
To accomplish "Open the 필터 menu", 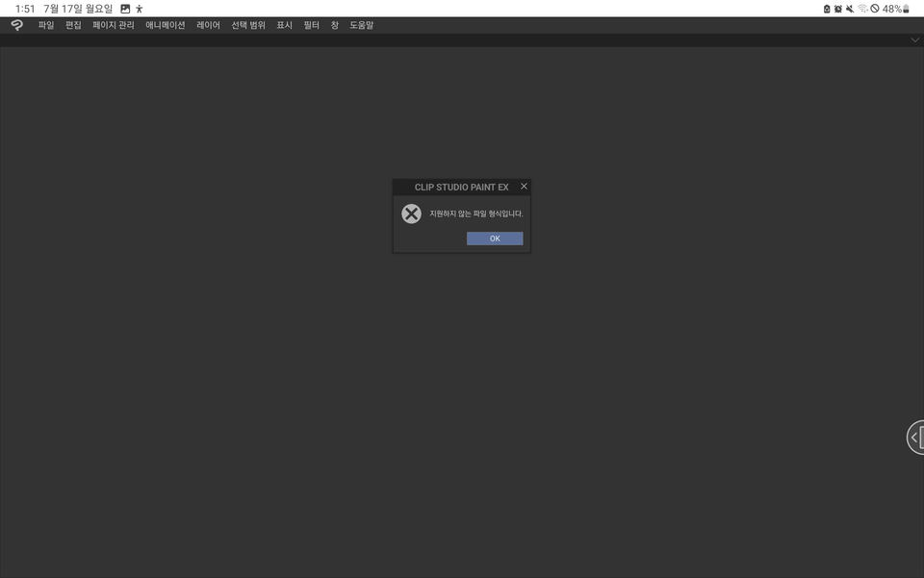I will (x=311, y=25).
